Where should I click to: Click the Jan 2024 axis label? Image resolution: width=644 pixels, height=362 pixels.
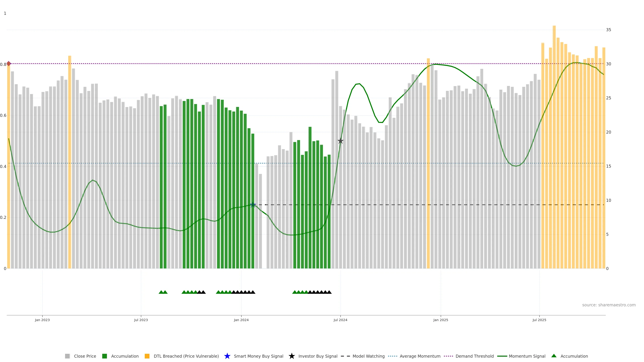pyautogui.click(x=241, y=320)
